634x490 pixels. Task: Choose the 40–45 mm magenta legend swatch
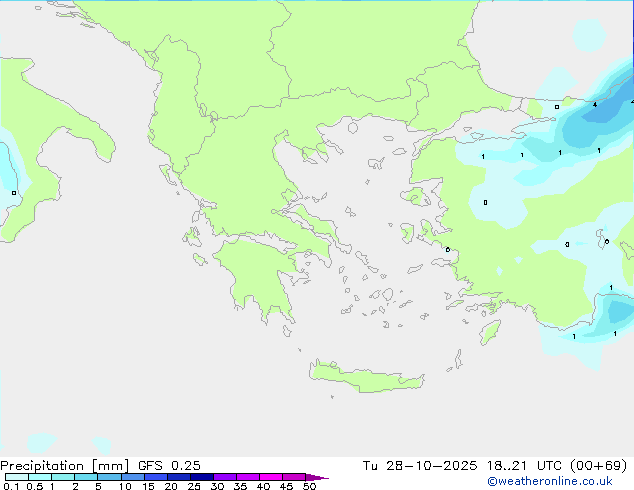point(271,477)
